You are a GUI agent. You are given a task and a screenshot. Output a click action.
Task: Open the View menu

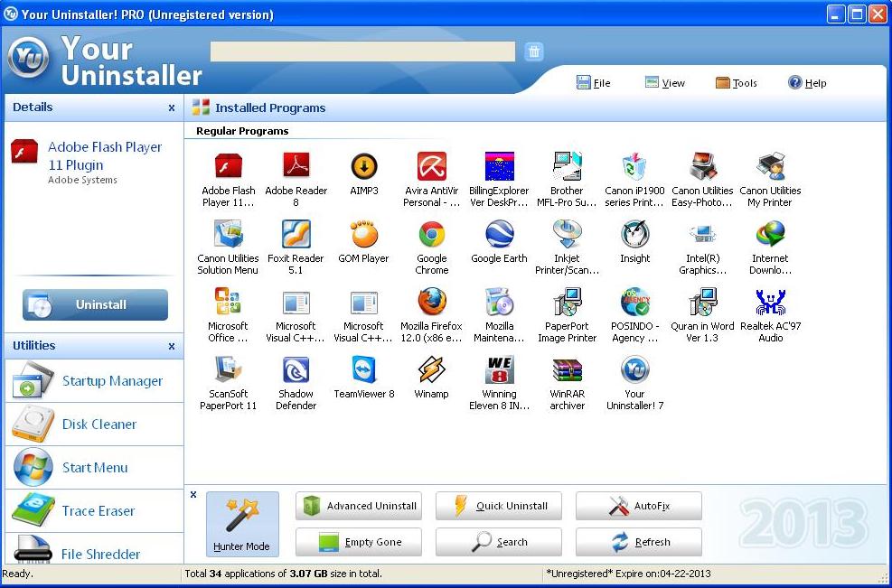tap(665, 83)
